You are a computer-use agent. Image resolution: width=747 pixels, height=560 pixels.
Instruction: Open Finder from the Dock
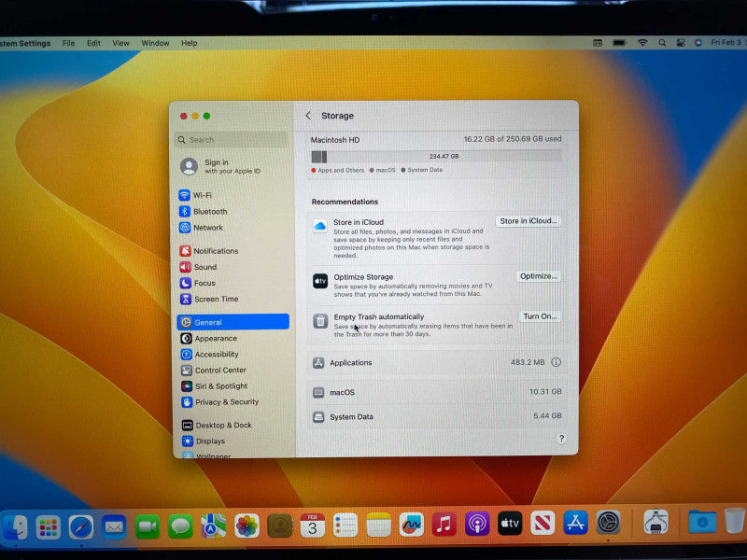(15, 526)
